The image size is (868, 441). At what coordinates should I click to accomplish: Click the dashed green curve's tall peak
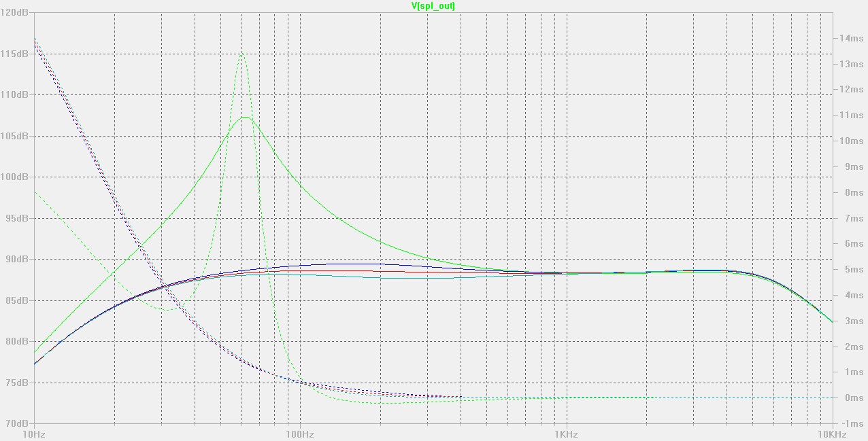pyautogui.click(x=241, y=53)
